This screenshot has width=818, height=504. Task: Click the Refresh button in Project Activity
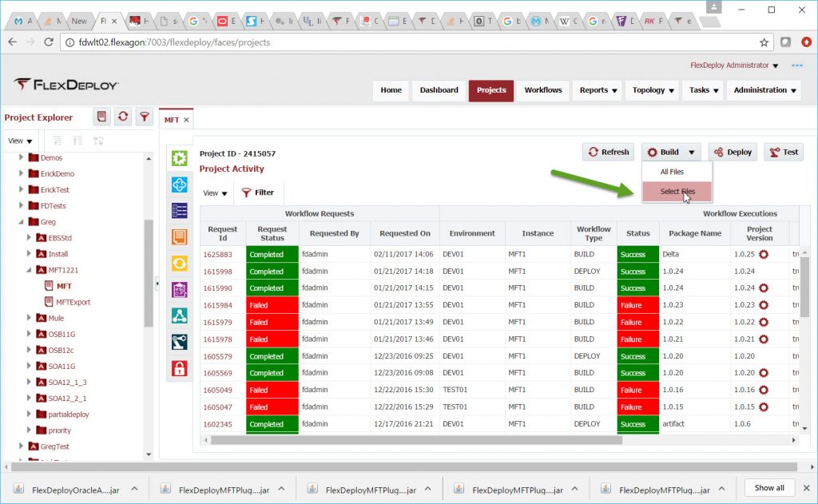608,153
